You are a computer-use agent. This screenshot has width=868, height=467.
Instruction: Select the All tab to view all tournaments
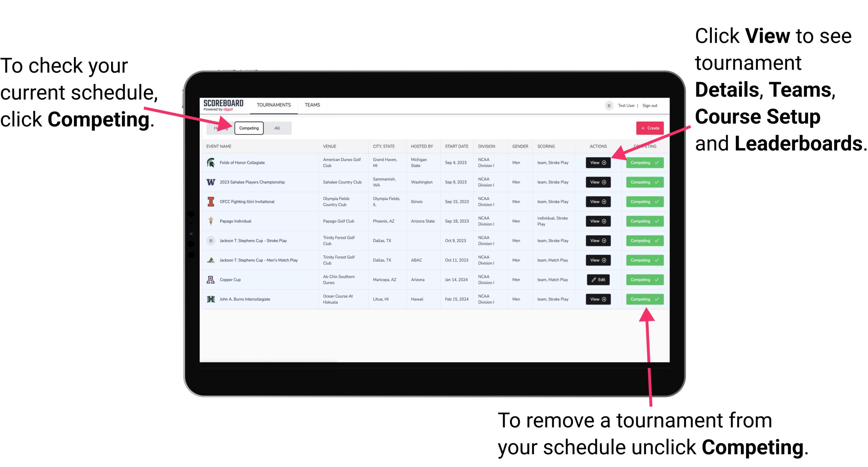[x=276, y=128]
